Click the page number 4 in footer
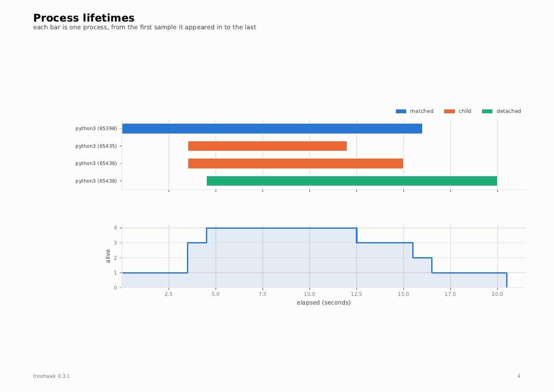Screen dimensions: 554x392 (x=519, y=376)
